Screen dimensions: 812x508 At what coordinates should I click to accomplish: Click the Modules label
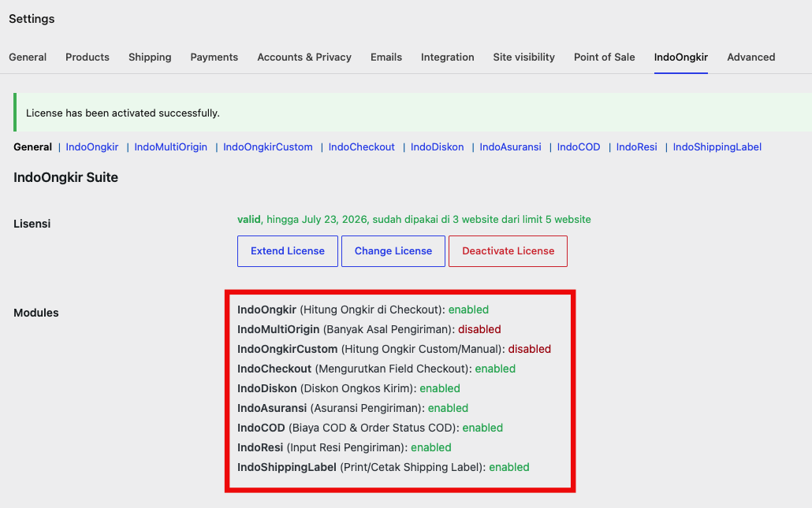pos(36,313)
